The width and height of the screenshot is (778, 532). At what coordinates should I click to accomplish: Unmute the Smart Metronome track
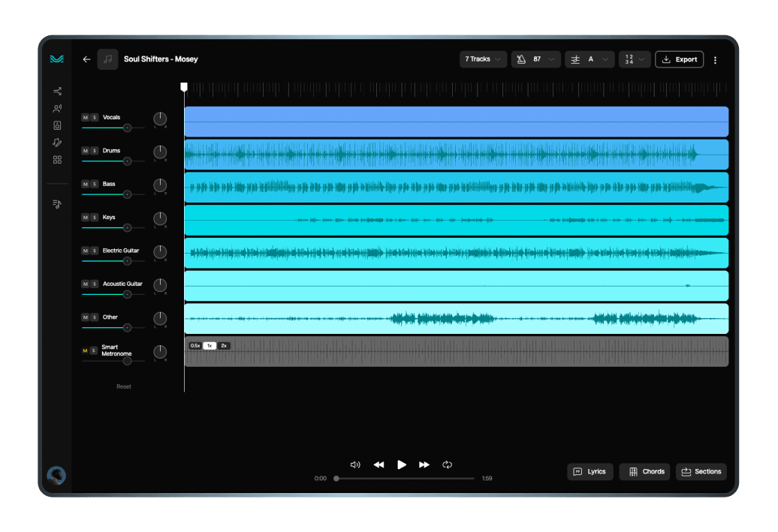[85, 350]
